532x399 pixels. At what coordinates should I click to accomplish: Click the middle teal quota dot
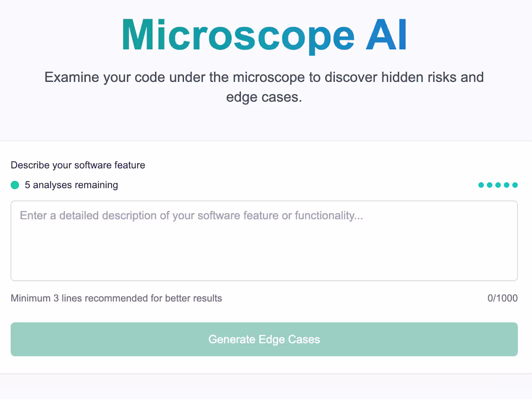tap(498, 185)
